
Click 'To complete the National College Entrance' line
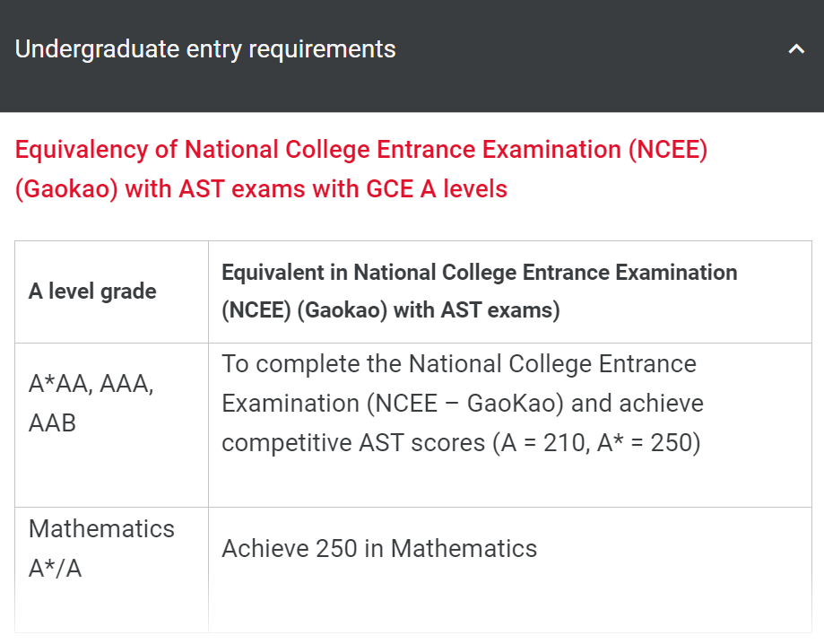(x=458, y=363)
